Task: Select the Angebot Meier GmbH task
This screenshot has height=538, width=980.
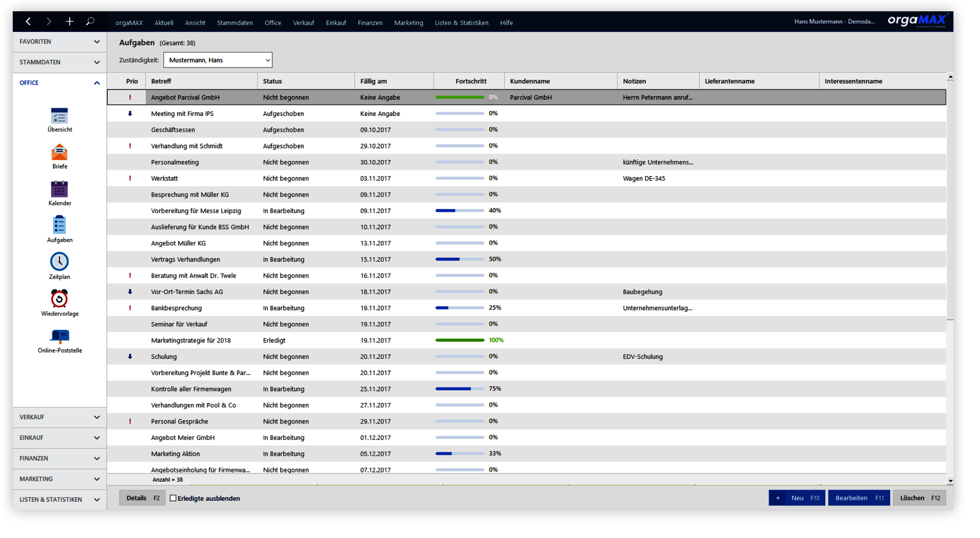Action: tap(527, 437)
